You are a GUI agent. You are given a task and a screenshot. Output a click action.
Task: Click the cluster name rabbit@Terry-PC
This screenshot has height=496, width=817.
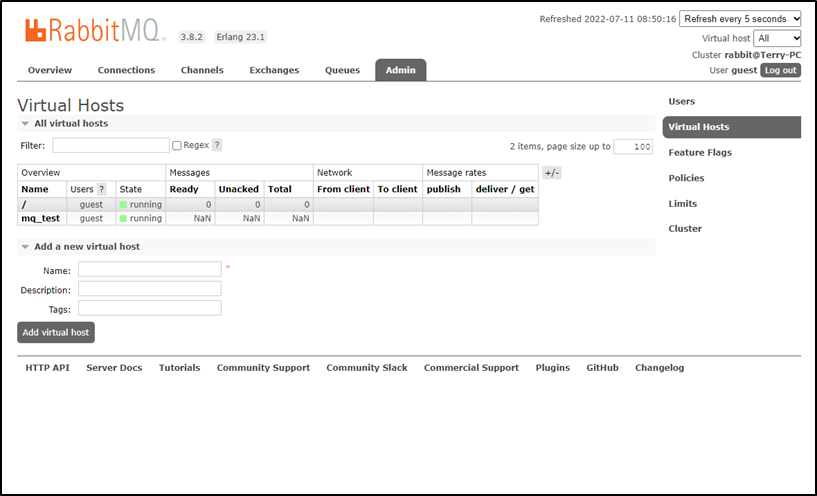(x=762, y=55)
